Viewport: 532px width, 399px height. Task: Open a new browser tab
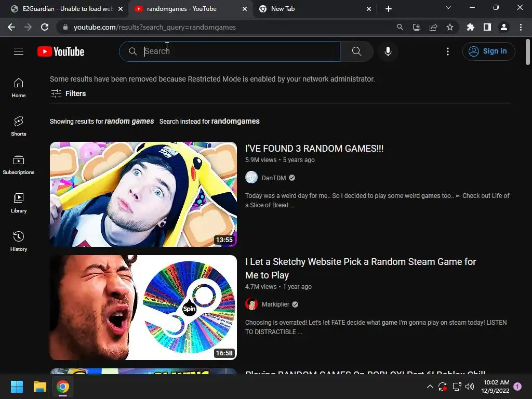389,9
